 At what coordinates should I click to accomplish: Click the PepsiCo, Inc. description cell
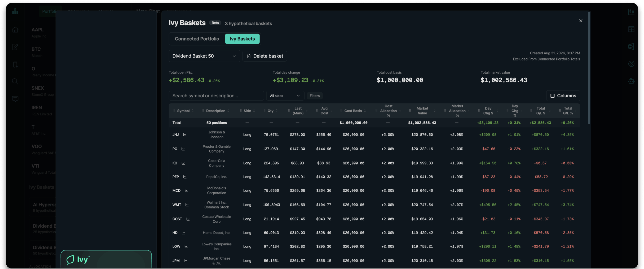[217, 177]
